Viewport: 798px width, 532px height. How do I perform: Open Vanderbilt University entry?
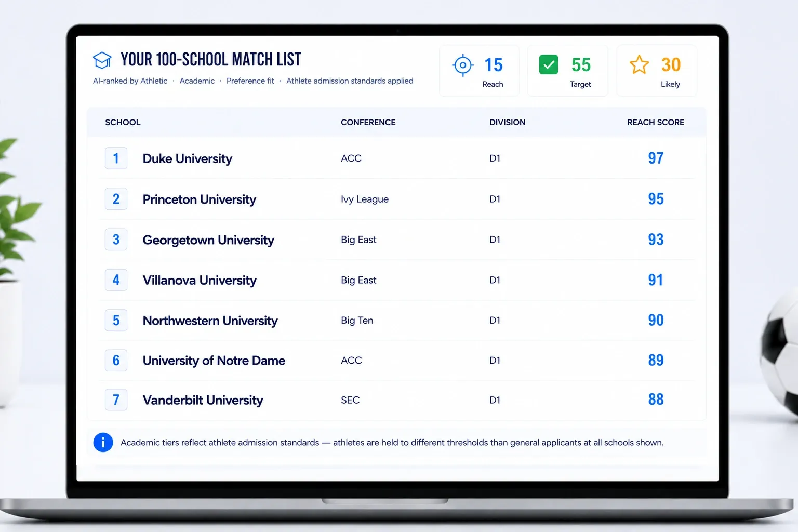click(203, 400)
